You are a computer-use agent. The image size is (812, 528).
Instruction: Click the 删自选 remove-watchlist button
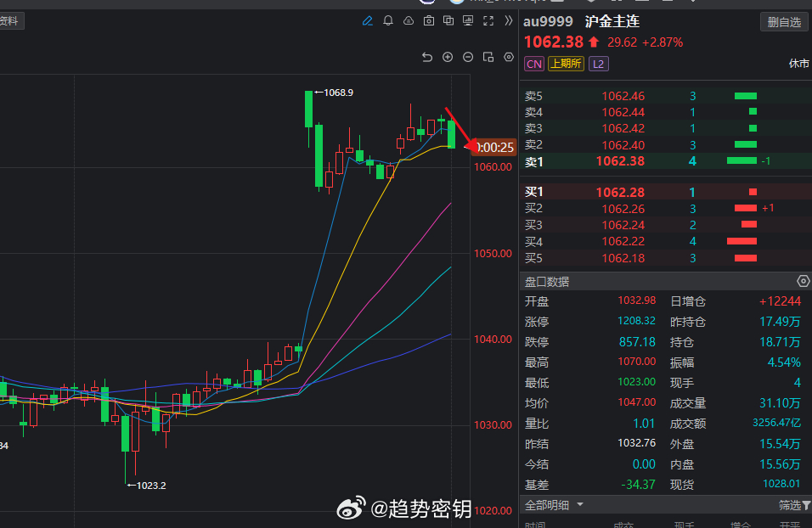783,21
